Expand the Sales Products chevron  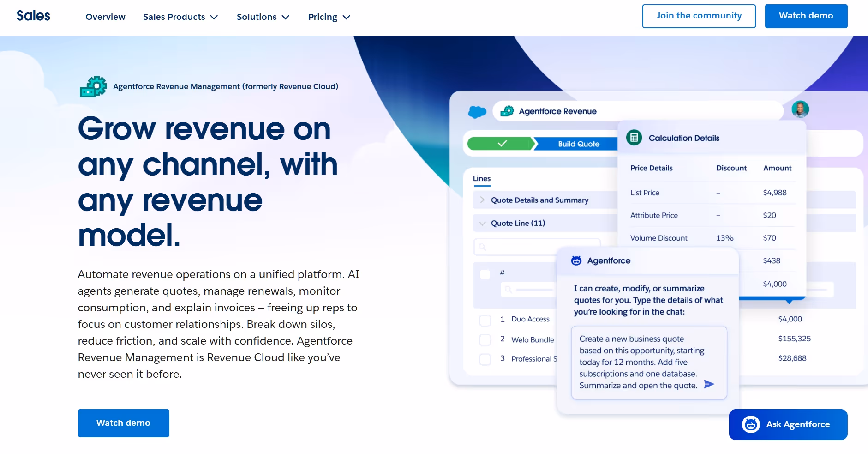[214, 17]
